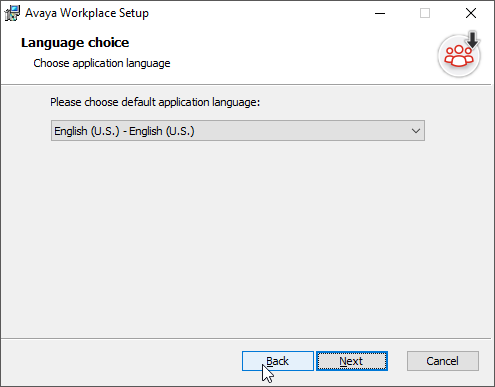The image size is (495, 387).
Task: Click the Please choose default language label
Action: click(155, 102)
